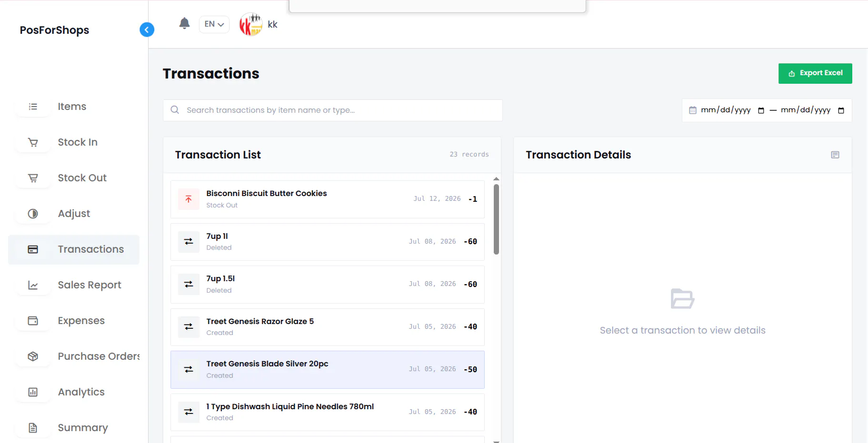
Task: Click the Transactions card icon in sidebar
Action: tap(33, 249)
